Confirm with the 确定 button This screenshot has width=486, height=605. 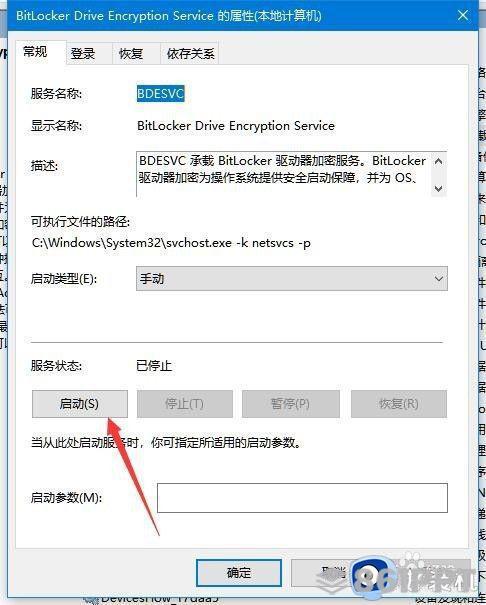point(239,573)
